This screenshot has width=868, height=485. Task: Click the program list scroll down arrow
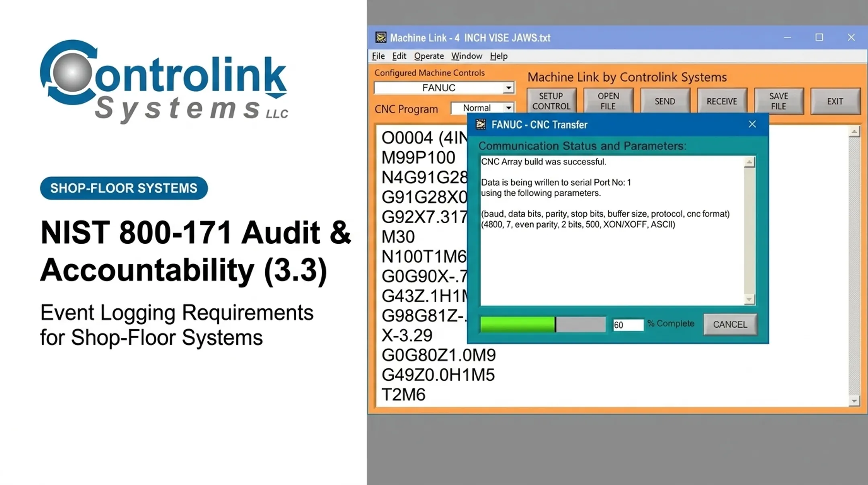pyautogui.click(x=854, y=401)
